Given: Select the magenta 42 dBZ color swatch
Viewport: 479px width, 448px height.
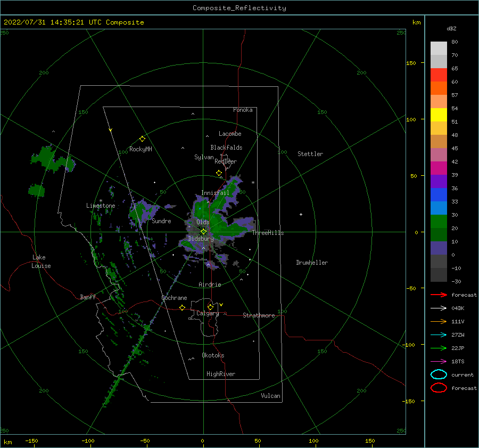Looking at the screenshot, I should [x=439, y=168].
